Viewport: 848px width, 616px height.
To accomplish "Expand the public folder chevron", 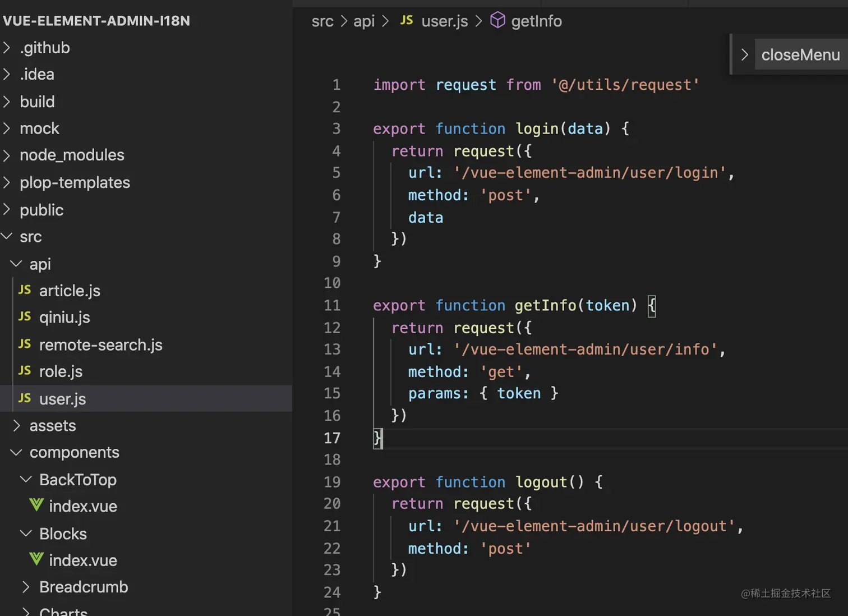I will pos(7,210).
